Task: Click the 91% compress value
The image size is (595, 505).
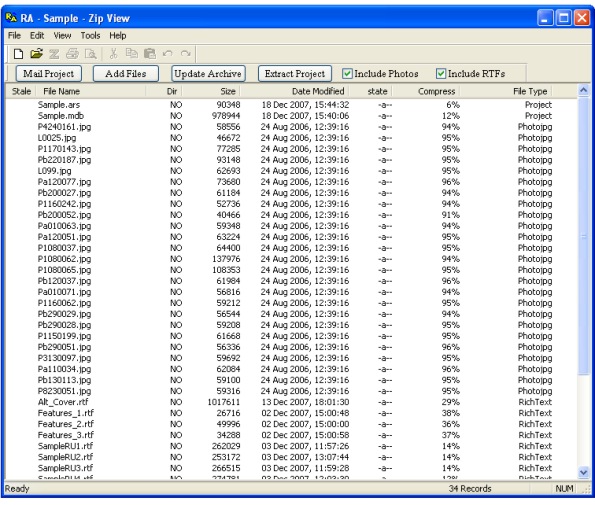Action: point(450,215)
